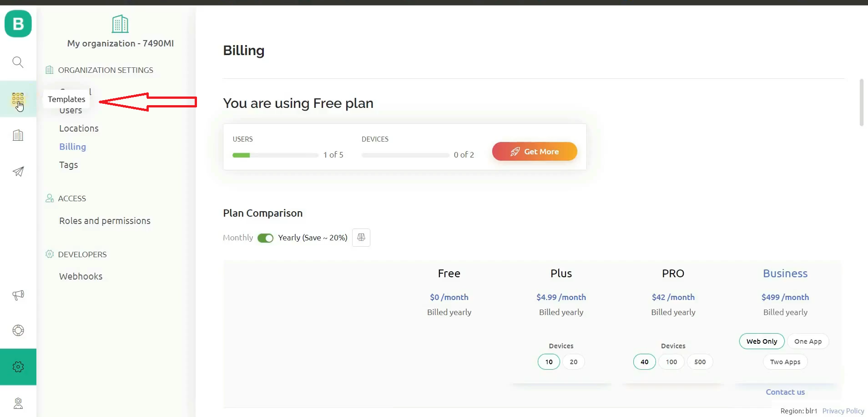Image resolution: width=868 pixels, height=417 pixels.
Task: Open Templates grid icon in sidebar
Action: coord(18,98)
